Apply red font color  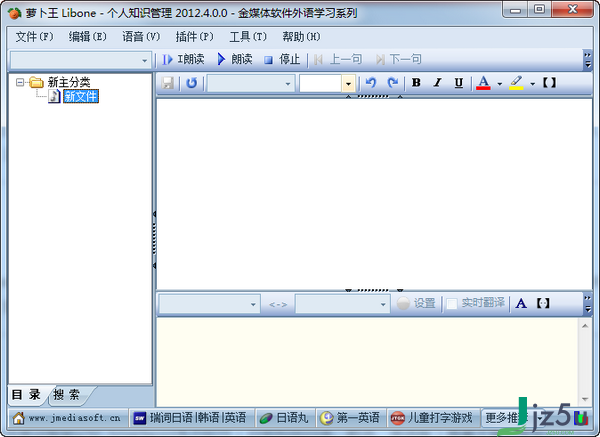(x=483, y=83)
